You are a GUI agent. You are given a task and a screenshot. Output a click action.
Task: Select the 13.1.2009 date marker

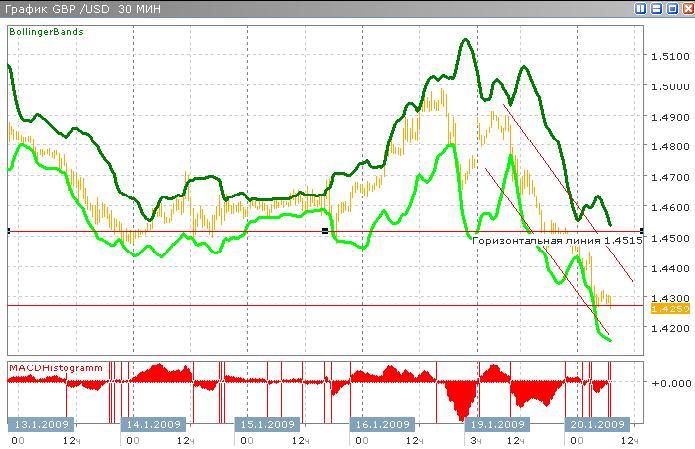point(39,424)
